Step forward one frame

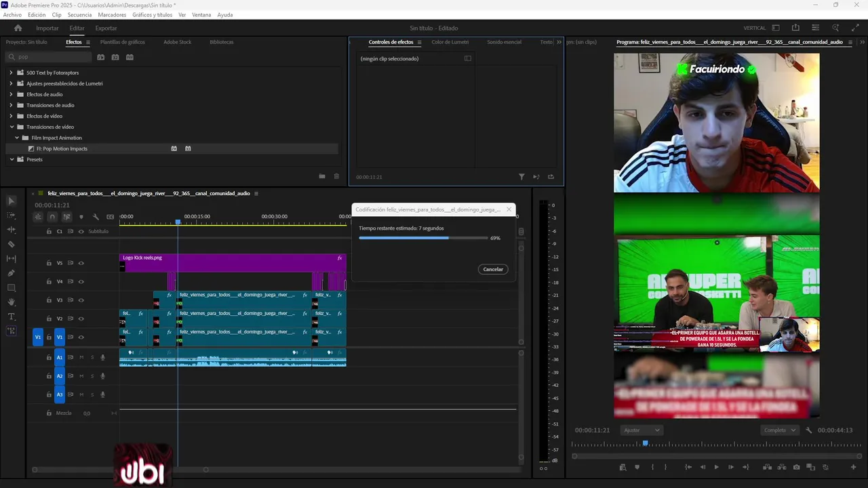(x=730, y=467)
